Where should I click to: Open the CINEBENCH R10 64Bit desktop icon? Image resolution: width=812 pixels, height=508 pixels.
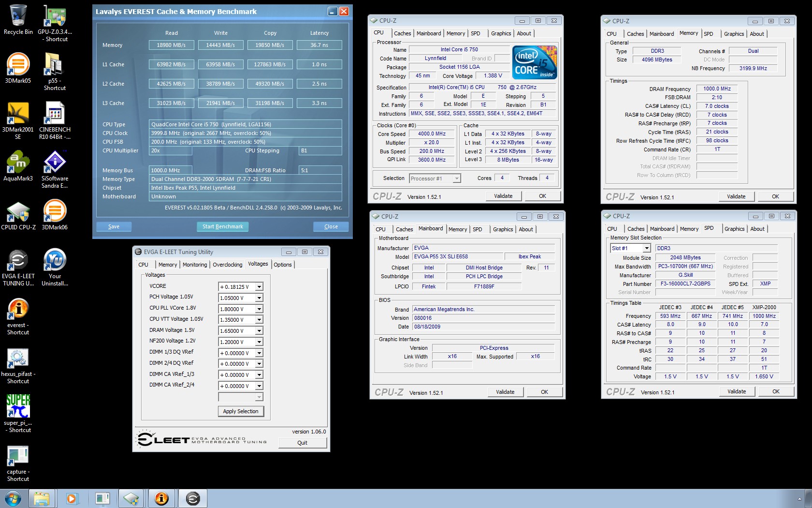click(x=55, y=121)
